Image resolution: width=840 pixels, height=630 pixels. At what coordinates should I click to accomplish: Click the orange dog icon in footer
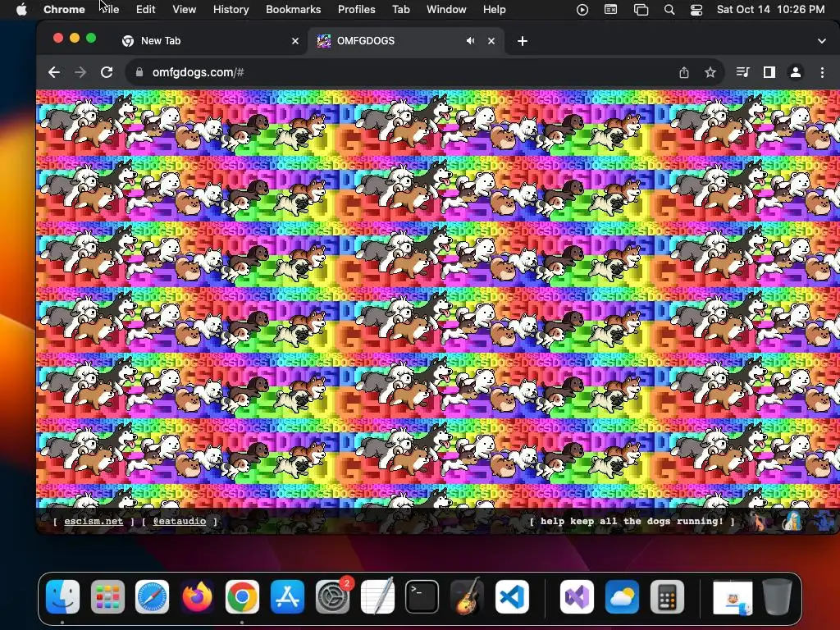pos(758,521)
